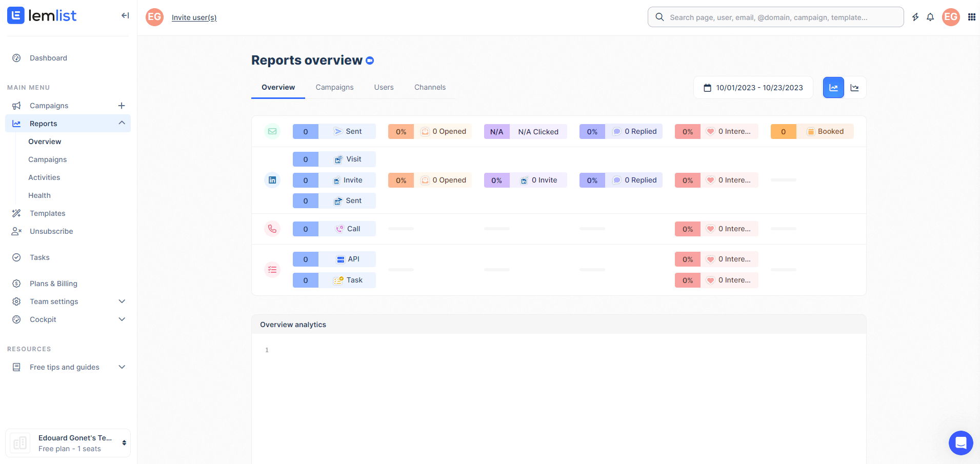
Task: Click the lightning quick-actions icon
Action: pos(915,17)
